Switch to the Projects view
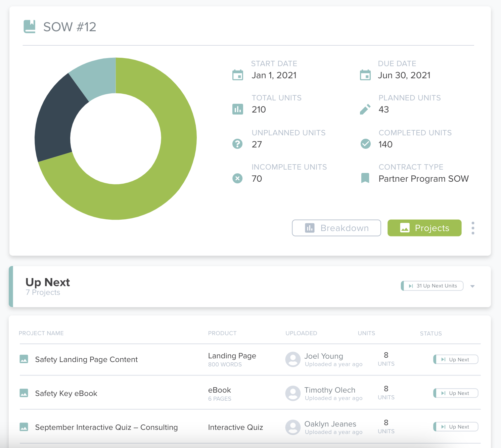The image size is (501, 448). (424, 228)
